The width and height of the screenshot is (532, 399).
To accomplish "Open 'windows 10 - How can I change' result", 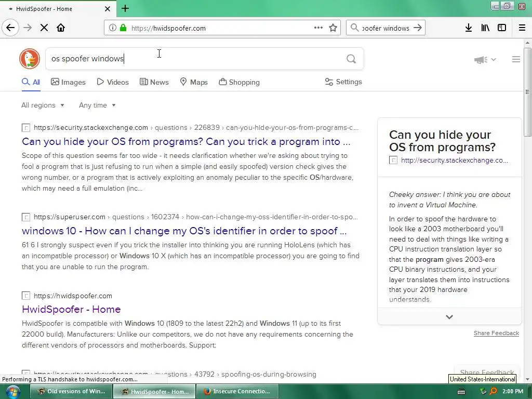I will click(184, 231).
